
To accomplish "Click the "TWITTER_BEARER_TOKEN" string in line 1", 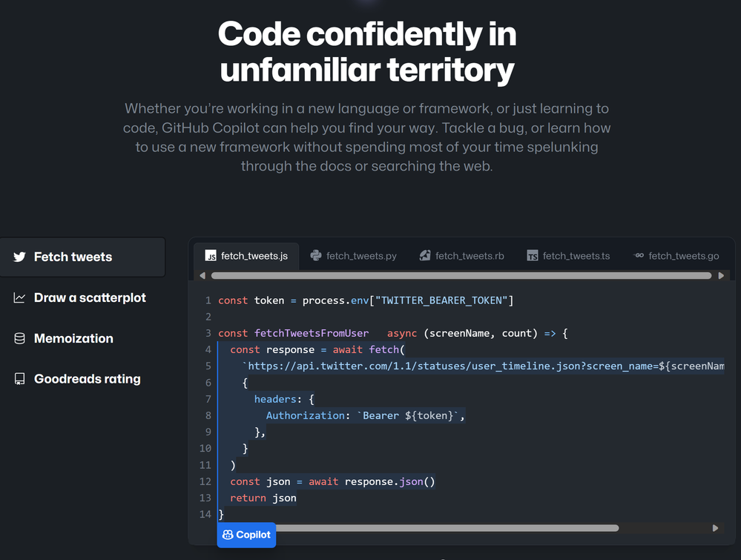I will point(441,300).
